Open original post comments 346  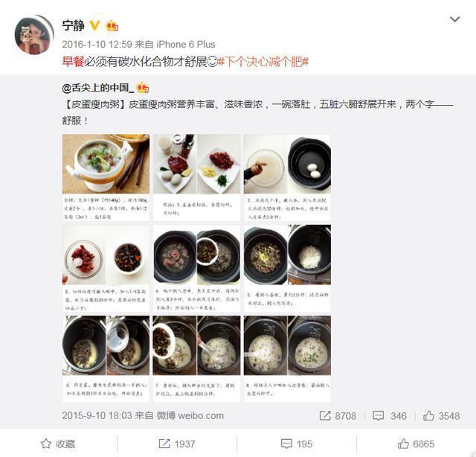coord(390,415)
